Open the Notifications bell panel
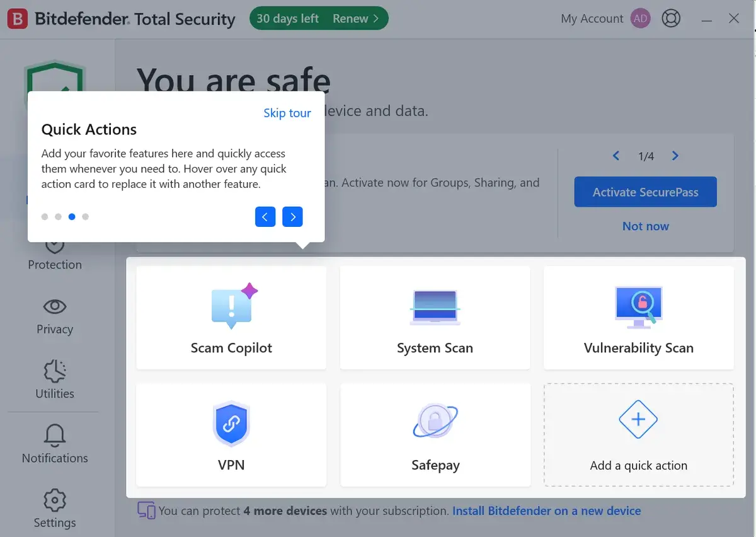 (55, 444)
